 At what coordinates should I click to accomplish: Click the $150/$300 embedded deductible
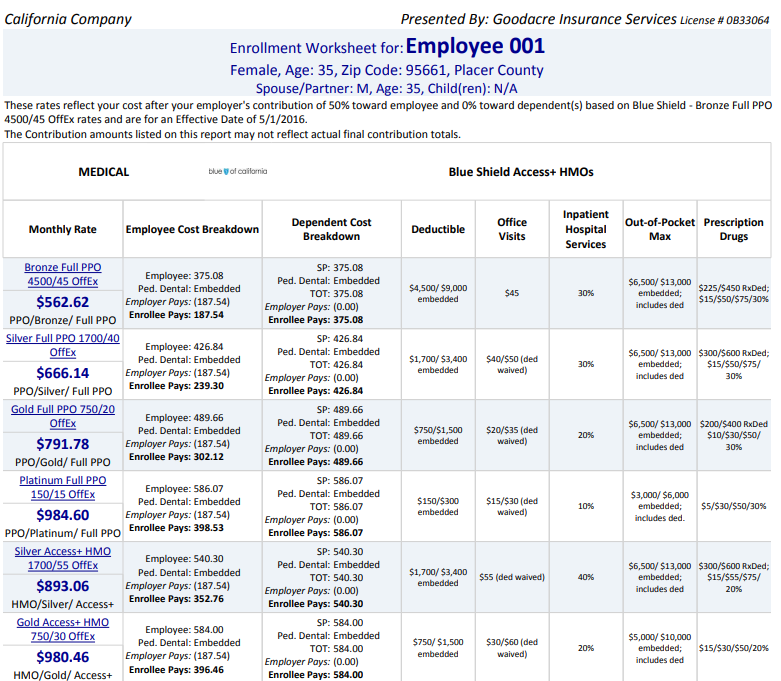[438, 506]
